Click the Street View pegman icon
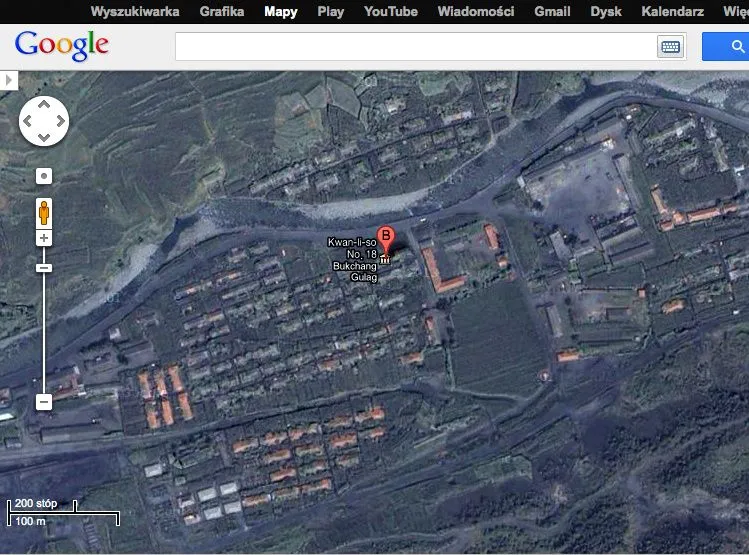 click(x=43, y=212)
